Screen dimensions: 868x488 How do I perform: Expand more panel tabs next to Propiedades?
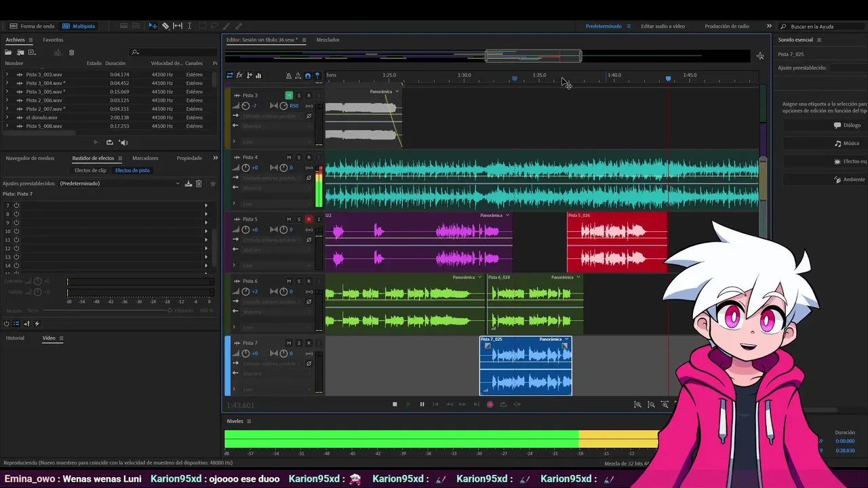(216, 158)
